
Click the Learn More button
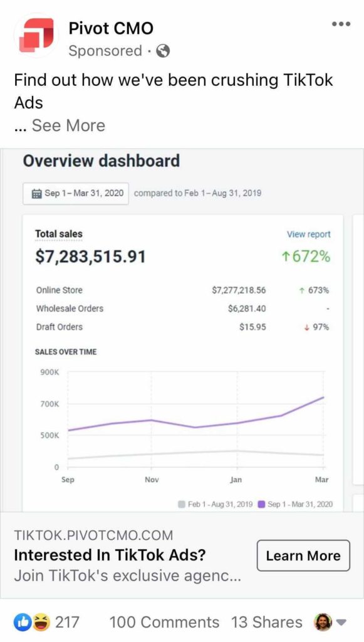pos(303,555)
